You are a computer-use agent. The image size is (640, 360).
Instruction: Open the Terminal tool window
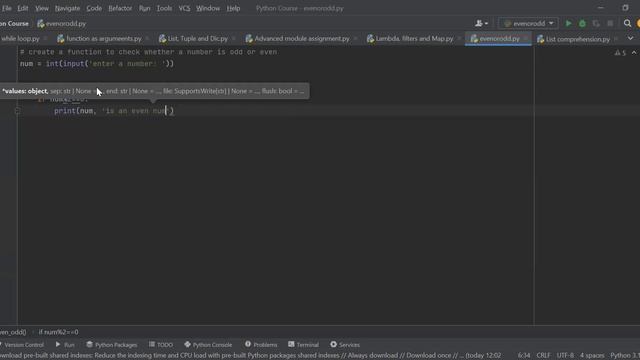click(x=303, y=345)
